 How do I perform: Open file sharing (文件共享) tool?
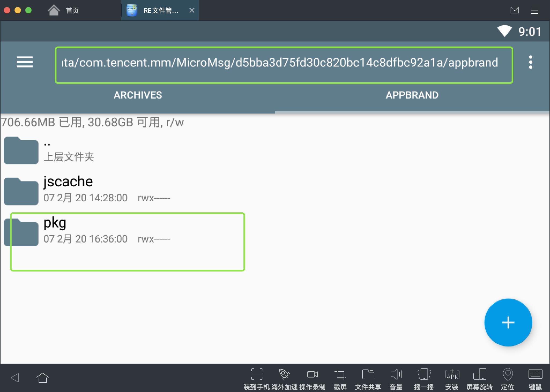368,374
